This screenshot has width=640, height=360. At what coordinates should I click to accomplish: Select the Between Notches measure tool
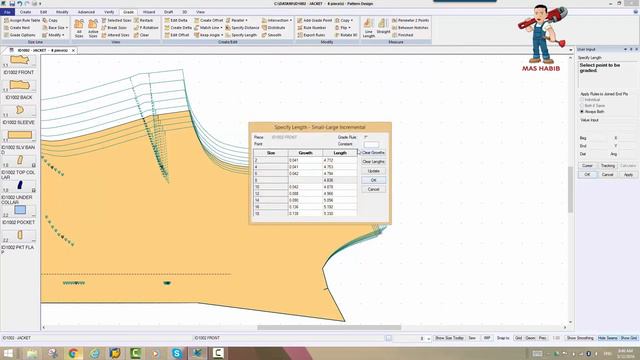(410, 28)
